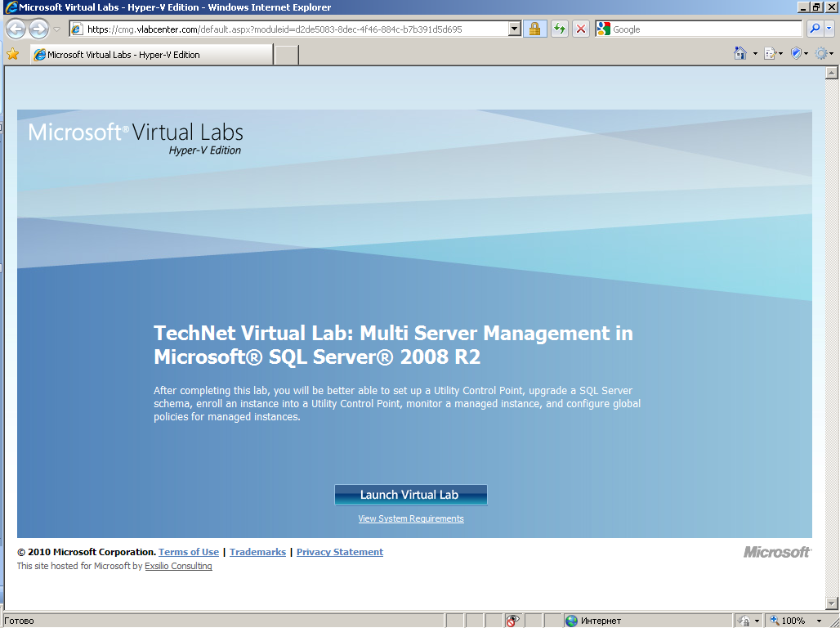This screenshot has width=840, height=628.
Task: Refresh the page with the green arrows
Action: 559,29
